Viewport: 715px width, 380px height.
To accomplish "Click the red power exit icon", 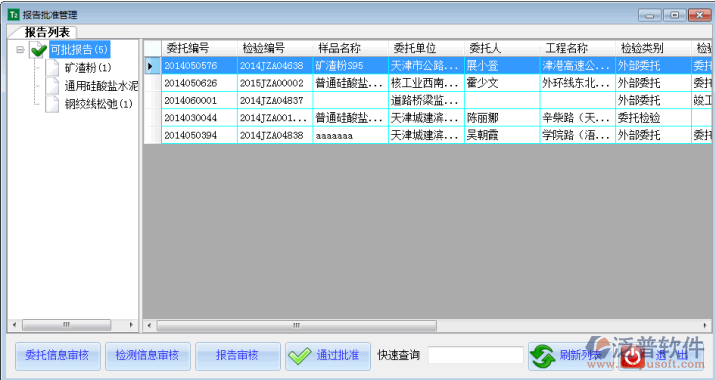I will [x=633, y=356].
